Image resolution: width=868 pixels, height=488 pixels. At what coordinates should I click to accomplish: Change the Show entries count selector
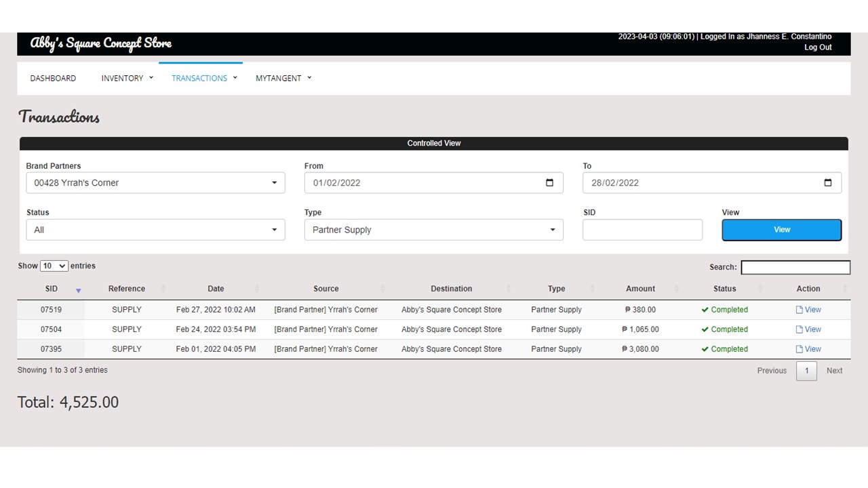(54, 266)
